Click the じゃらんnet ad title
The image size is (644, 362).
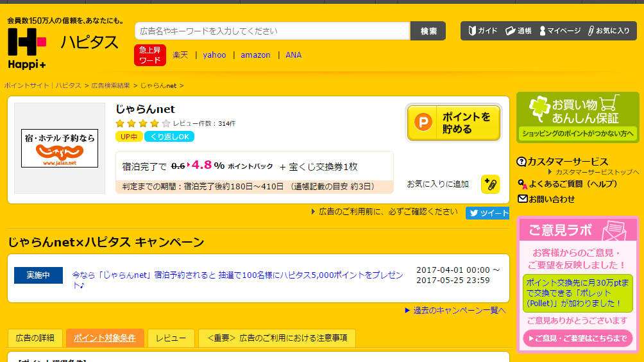145,109
